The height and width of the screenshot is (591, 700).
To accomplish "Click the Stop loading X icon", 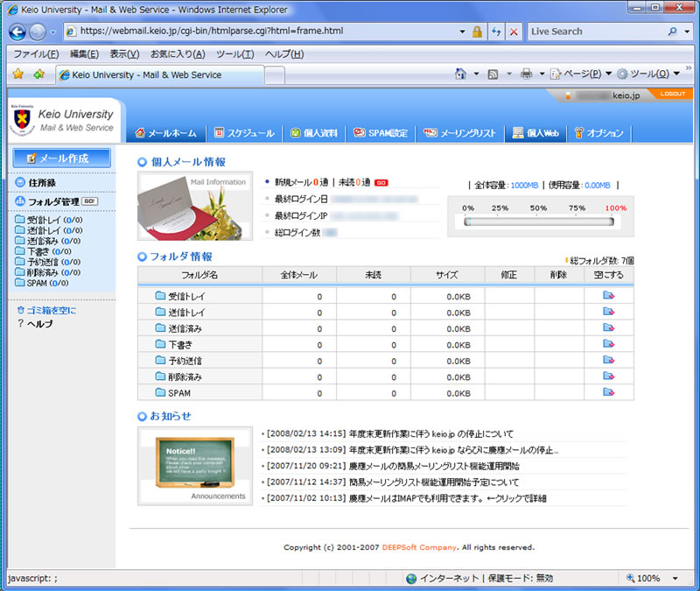I will (x=513, y=31).
